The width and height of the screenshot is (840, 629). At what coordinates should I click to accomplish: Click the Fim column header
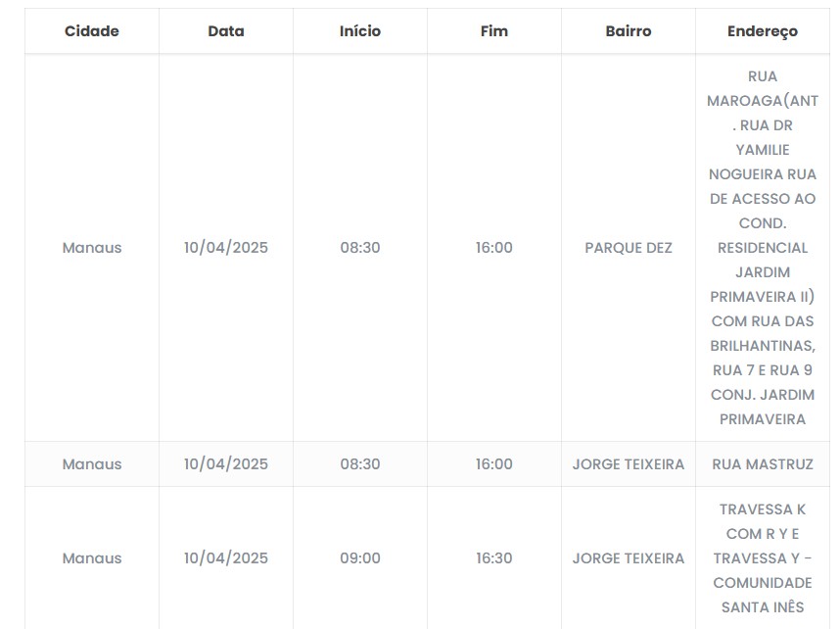pyautogui.click(x=494, y=31)
